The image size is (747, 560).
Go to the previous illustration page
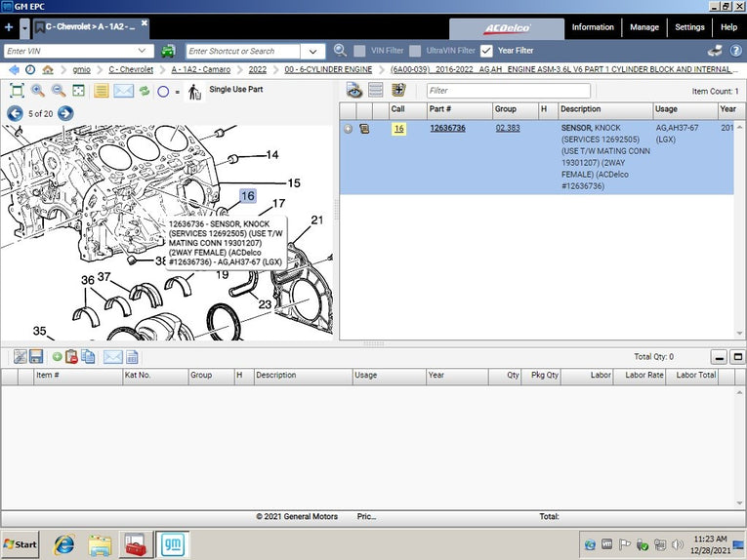point(15,113)
